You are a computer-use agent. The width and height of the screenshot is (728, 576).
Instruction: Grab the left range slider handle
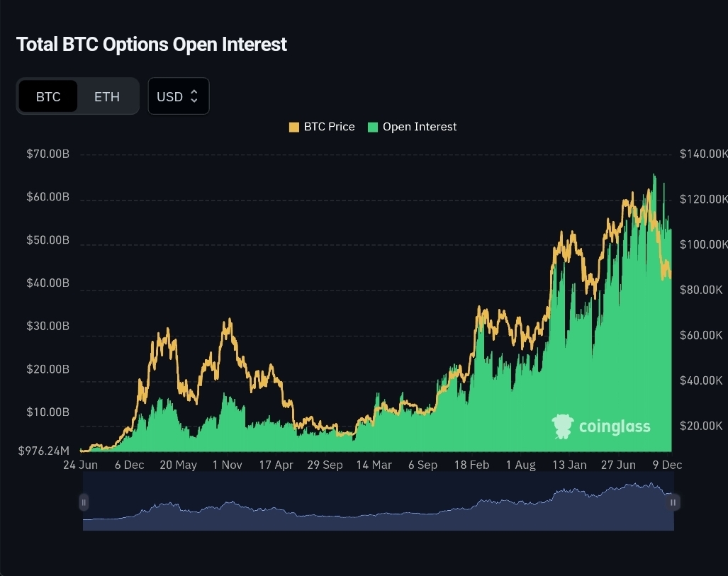pyautogui.click(x=84, y=502)
